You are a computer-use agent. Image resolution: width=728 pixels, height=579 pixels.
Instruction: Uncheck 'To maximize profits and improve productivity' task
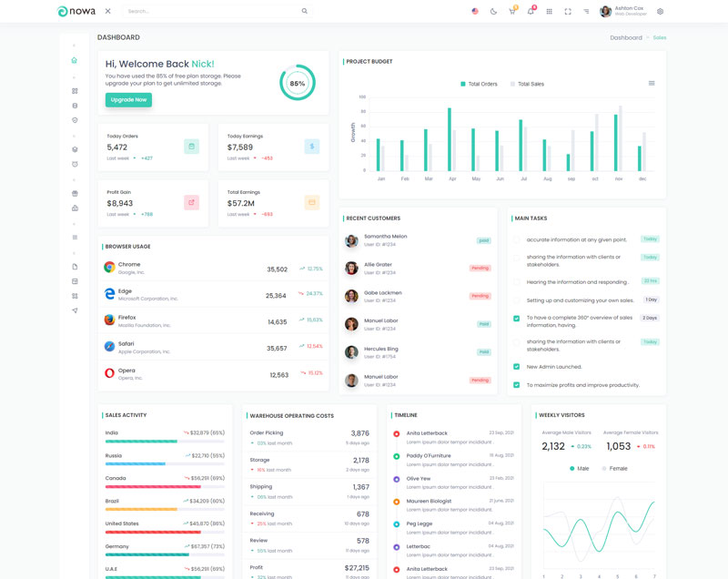click(x=517, y=385)
